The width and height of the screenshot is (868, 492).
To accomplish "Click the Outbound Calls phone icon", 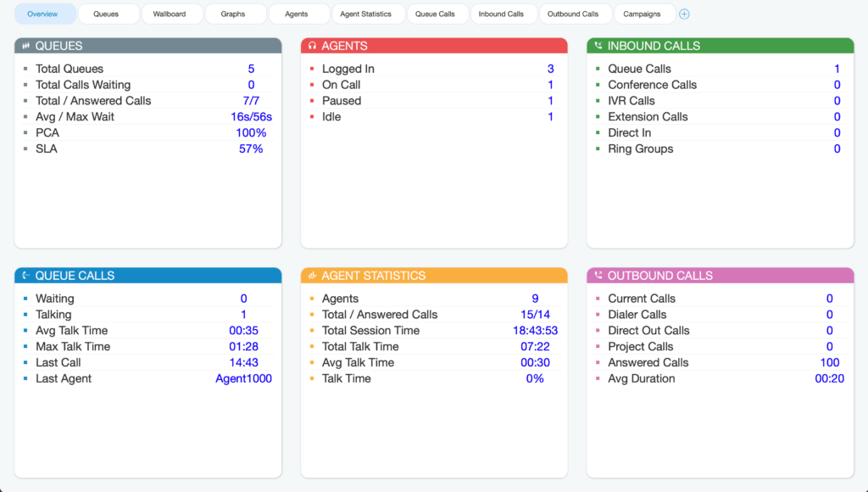I will (x=598, y=276).
